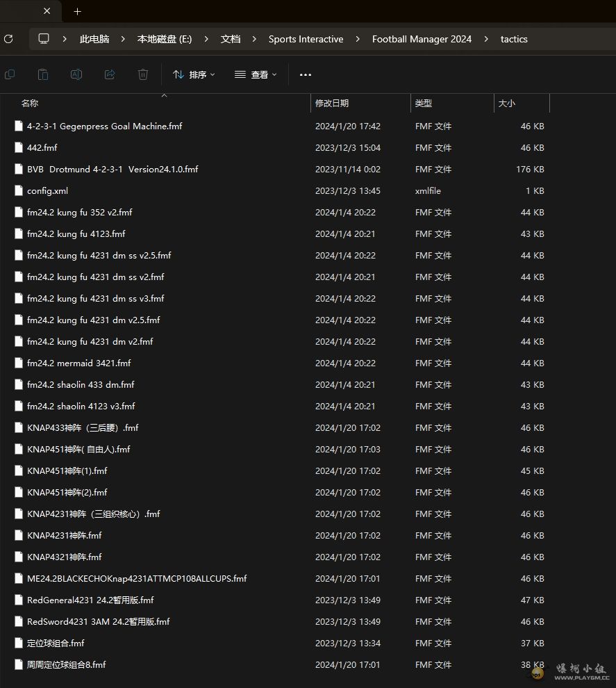Viewport: 616px width, 688px height.
Task: Click file icon next to config.xml
Action: [19, 190]
